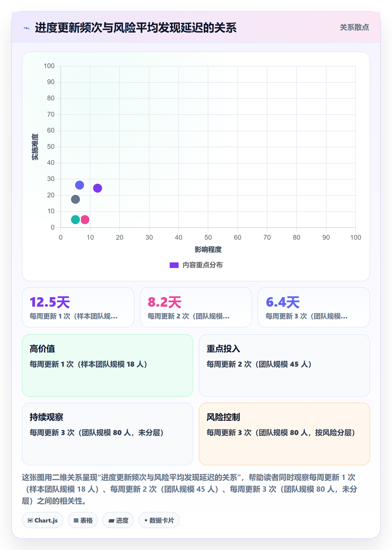This screenshot has height=550, width=392.
Task: Select the 持续观察 quadrant card
Action: tap(108, 434)
